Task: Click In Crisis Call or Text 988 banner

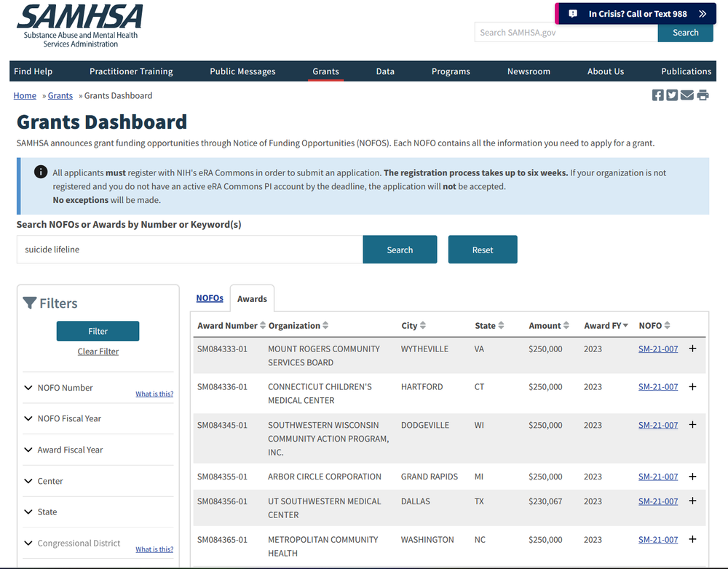Action: click(636, 14)
